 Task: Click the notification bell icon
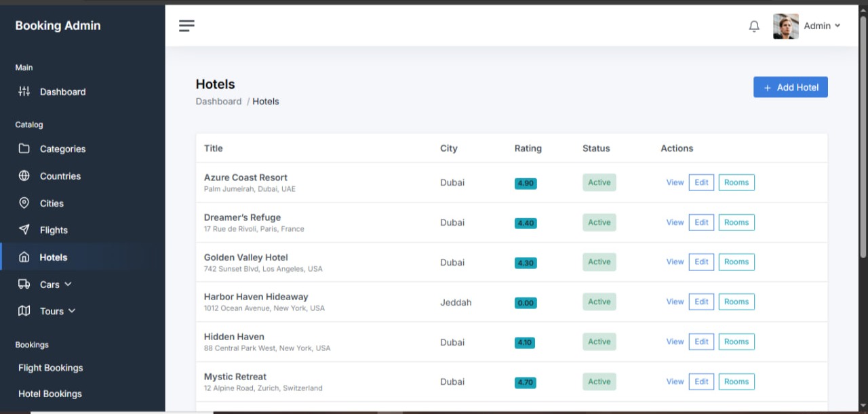tap(753, 26)
